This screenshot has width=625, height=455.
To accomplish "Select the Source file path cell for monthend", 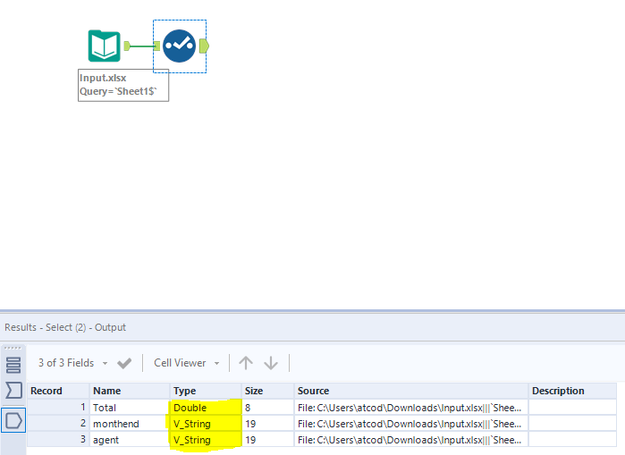I will (x=411, y=424).
